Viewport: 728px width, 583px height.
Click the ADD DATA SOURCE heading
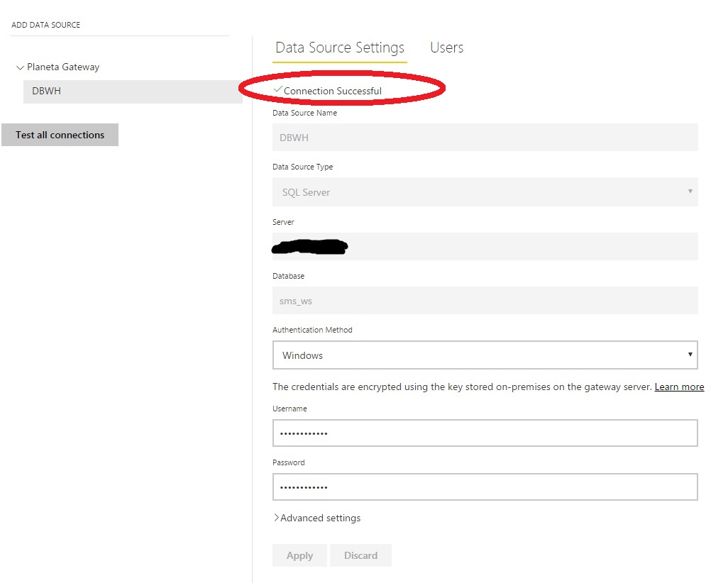(46, 25)
